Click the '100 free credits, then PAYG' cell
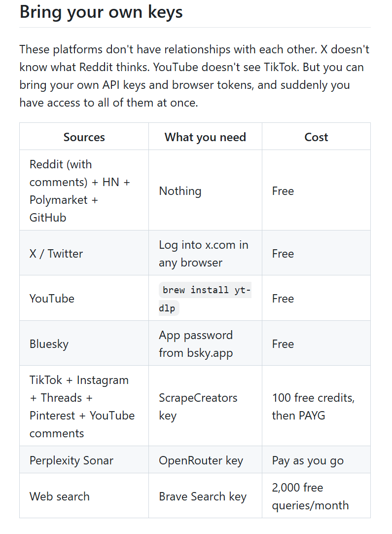This screenshot has height=534, width=392. coord(316,406)
